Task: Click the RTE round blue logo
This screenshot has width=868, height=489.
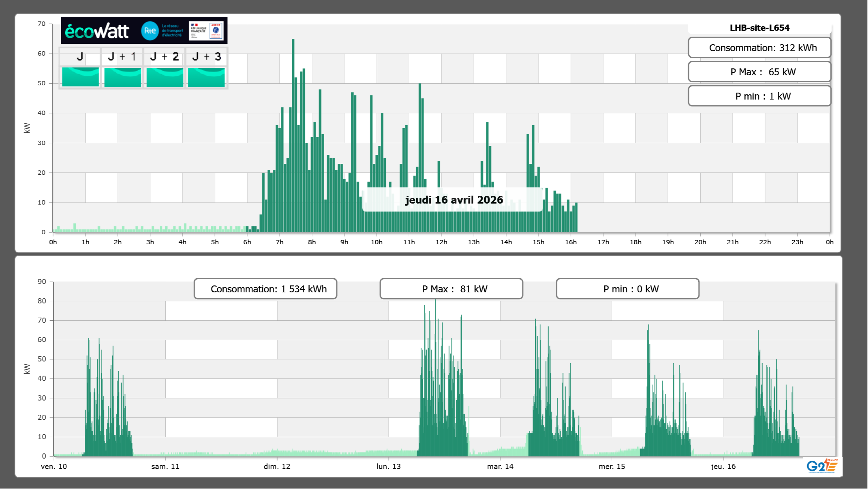Action: coord(150,31)
